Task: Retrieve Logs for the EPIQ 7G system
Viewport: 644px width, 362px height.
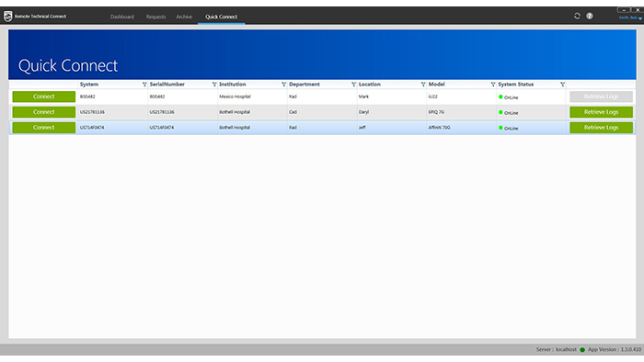Action: pos(601,112)
